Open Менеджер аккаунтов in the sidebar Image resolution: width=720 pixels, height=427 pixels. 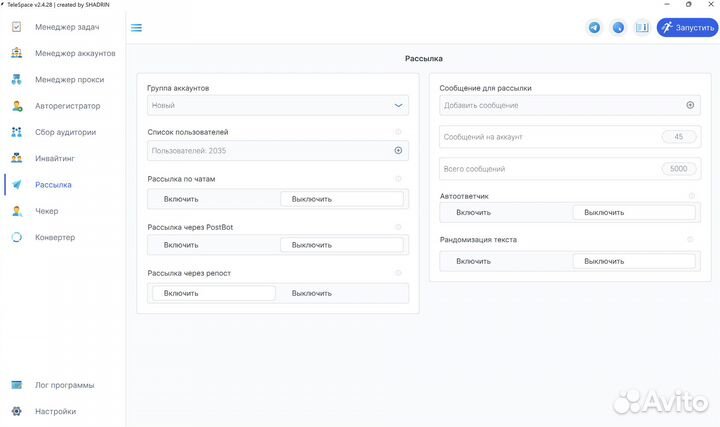tap(75, 53)
